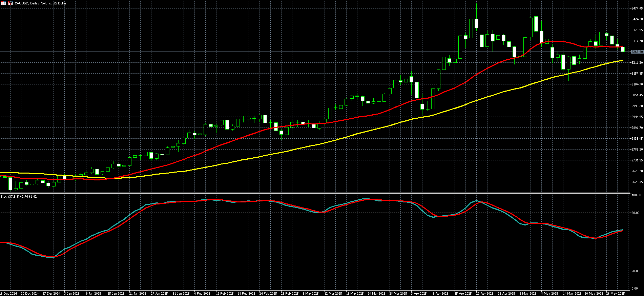644x296 pixels.
Task: Open the trading panel icon beside XAUUSD title
Action: [10, 3]
